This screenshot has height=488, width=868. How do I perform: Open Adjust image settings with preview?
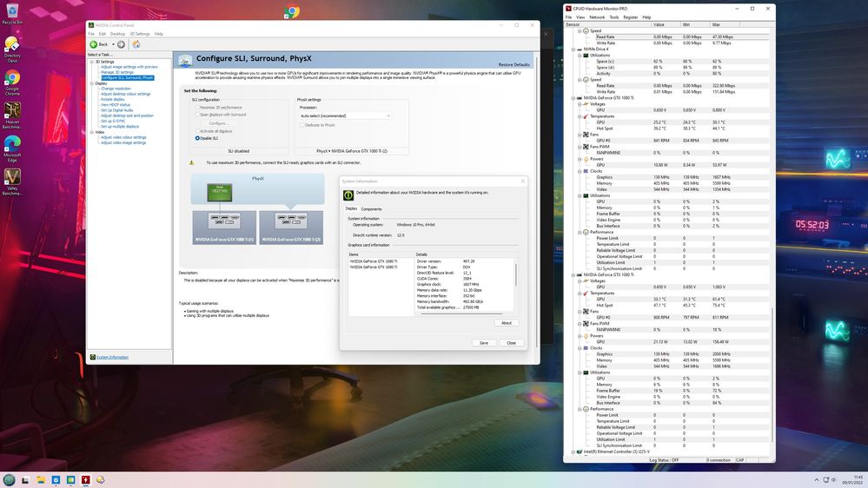click(x=129, y=67)
